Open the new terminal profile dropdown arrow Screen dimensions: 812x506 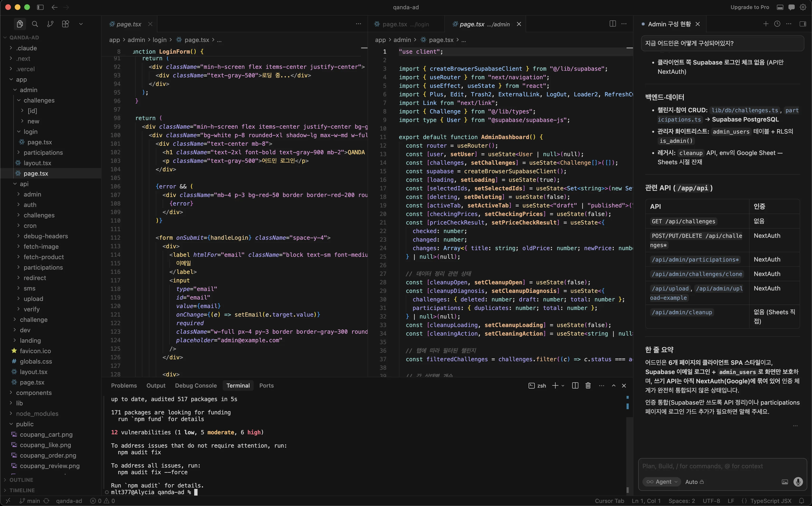[x=563, y=385]
